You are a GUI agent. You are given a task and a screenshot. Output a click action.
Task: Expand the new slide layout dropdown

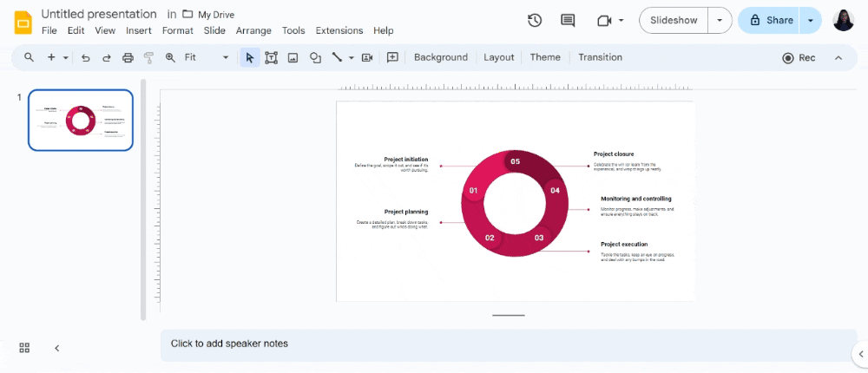(x=66, y=57)
